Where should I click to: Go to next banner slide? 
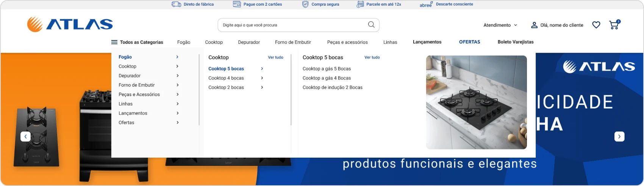(619, 136)
